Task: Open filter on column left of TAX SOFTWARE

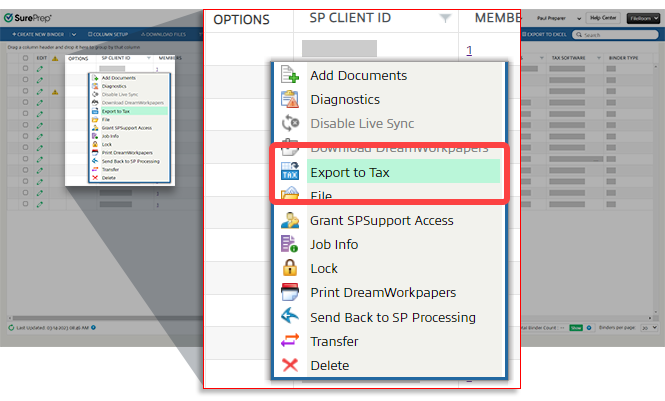Action: [x=542, y=58]
